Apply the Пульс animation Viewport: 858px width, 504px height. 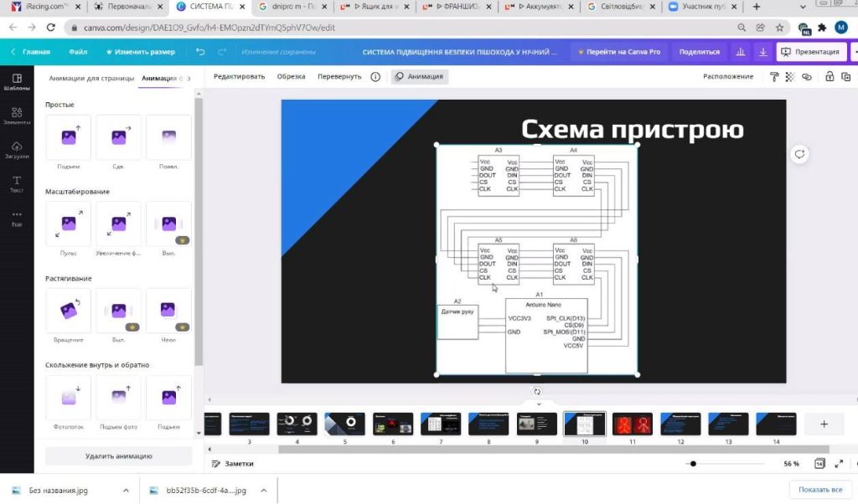coord(69,224)
